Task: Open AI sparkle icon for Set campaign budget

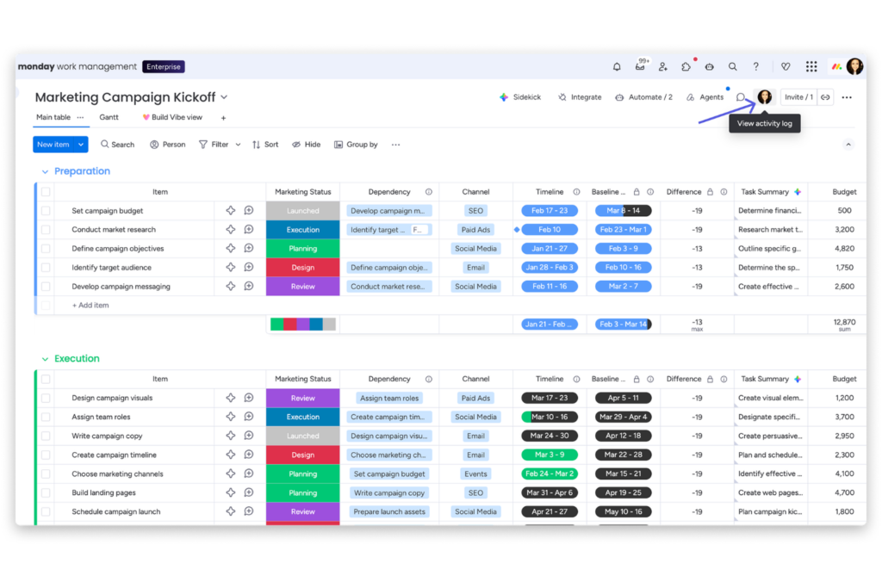Action: tap(231, 210)
